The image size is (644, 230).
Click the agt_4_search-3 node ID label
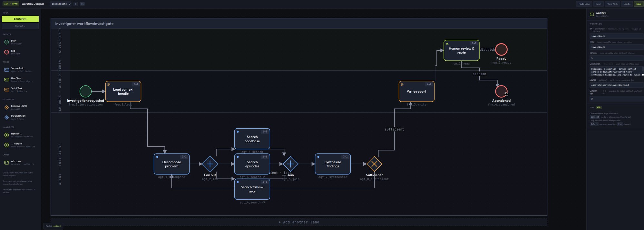(252, 202)
